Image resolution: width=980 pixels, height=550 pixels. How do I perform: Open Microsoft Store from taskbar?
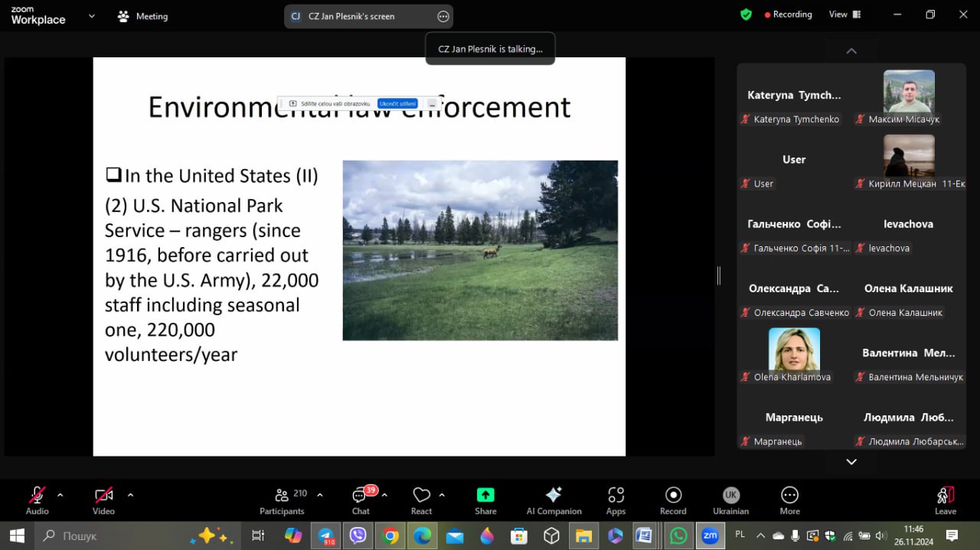(x=519, y=535)
